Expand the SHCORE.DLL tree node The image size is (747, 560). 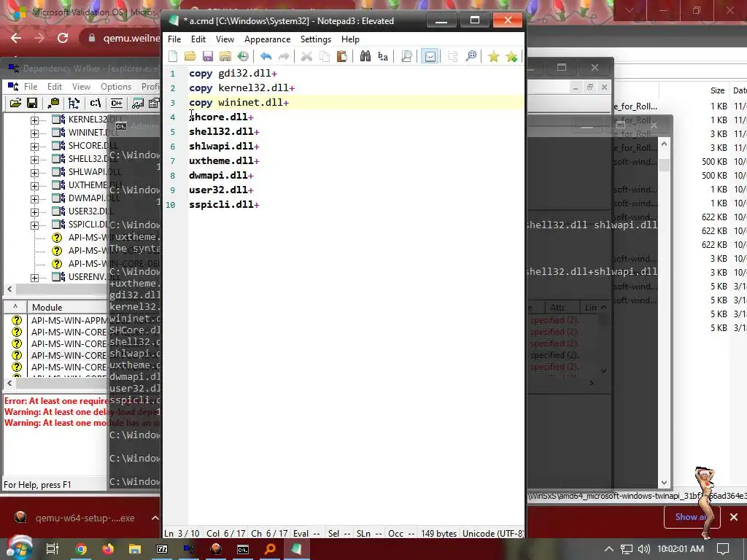click(x=35, y=147)
